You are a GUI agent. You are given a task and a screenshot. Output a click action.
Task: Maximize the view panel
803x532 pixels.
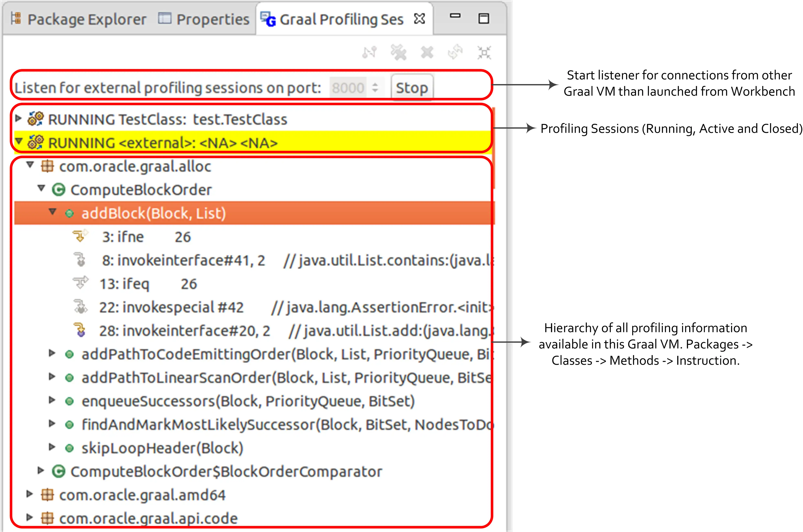point(483,18)
